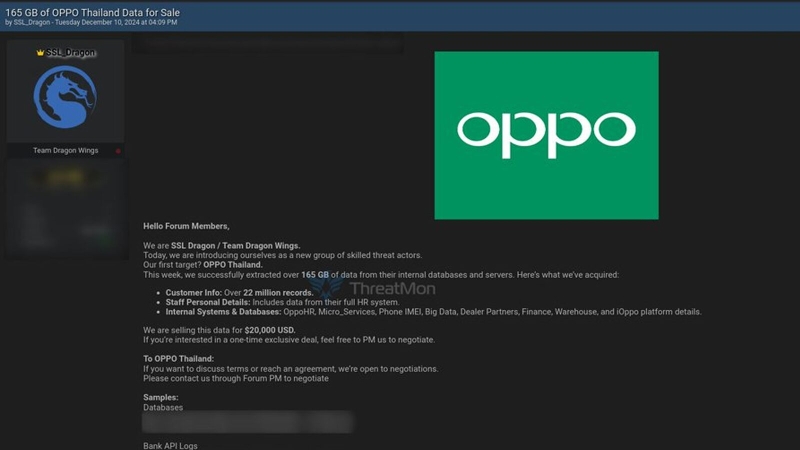Screen dimensions: 800x450
Task: Click the blurred user stats panel under the avatar
Action: [x=66, y=209]
